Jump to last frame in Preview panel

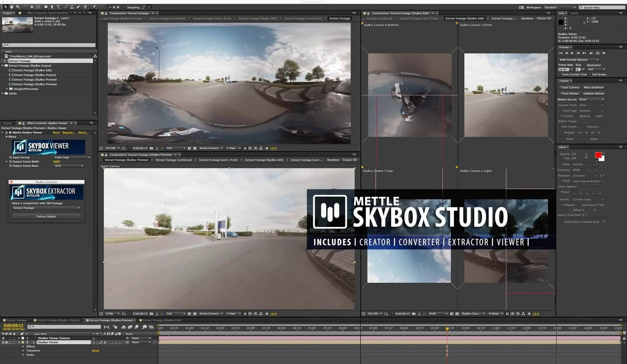point(584,53)
